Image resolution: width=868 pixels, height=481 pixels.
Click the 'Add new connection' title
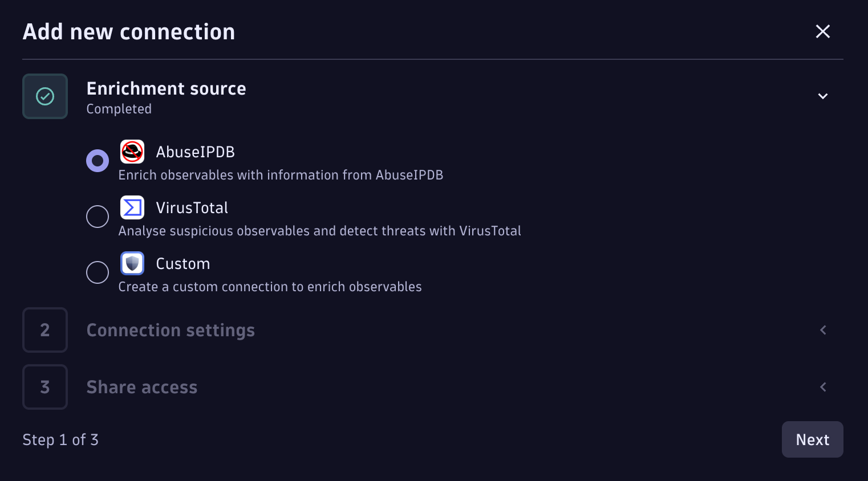pos(129,32)
